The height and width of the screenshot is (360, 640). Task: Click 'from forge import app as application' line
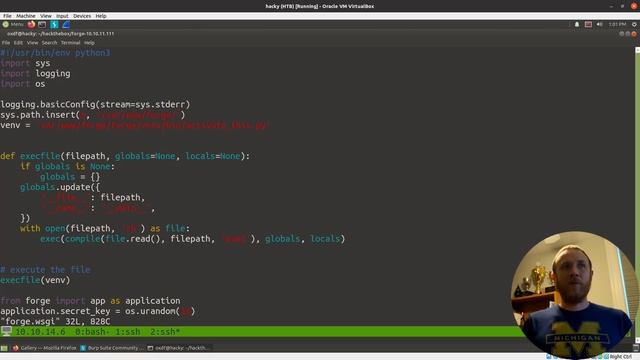coord(90,301)
